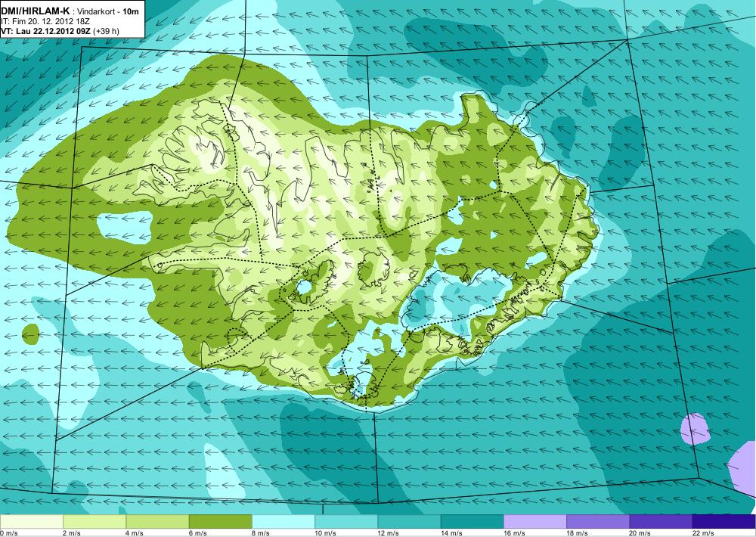756x537 pixels.
Task: Click the light purple 16–18 m/s legend swatch
Action: click(535, 521)
